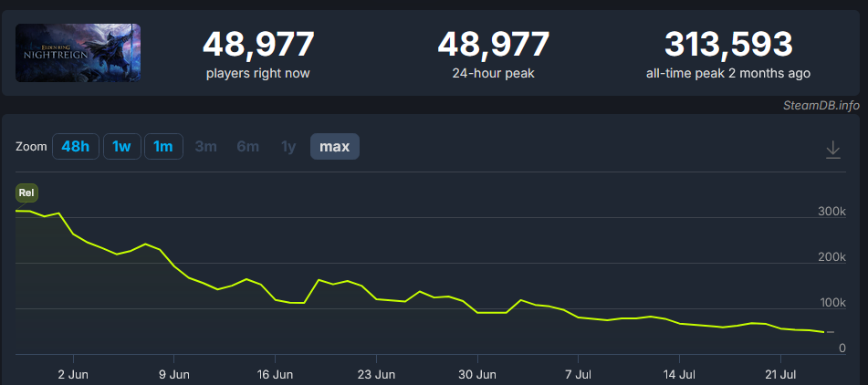868x385 pixels.
Task: Open the Elden Ring Nightreign game thumbnail
Action: (78, 53)
